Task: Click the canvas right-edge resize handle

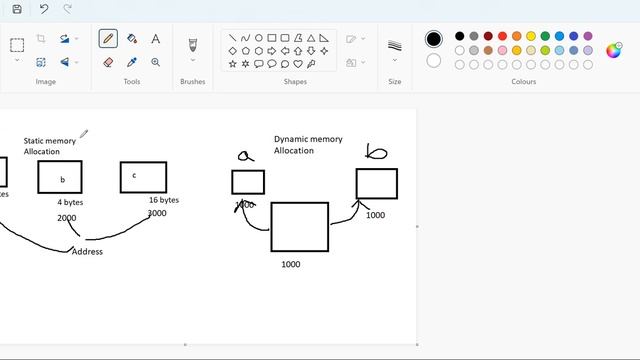Action: click(x=417, y=227)
